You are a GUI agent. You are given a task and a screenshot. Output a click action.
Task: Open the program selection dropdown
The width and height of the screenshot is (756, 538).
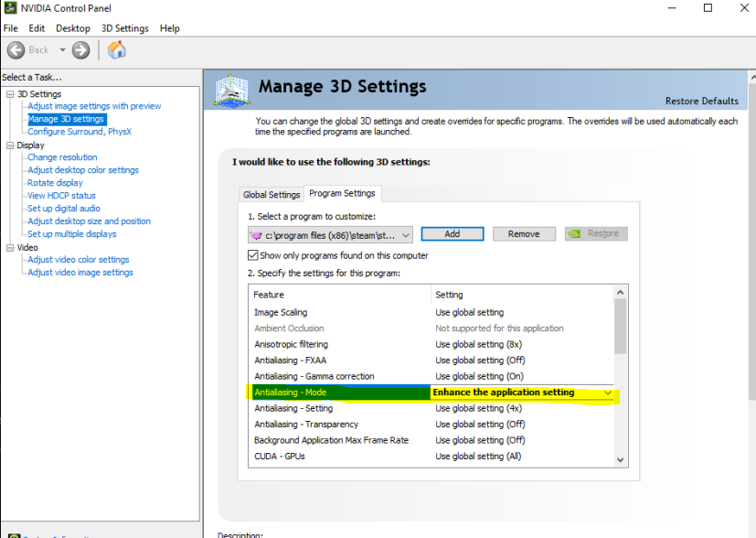(330, 235)
